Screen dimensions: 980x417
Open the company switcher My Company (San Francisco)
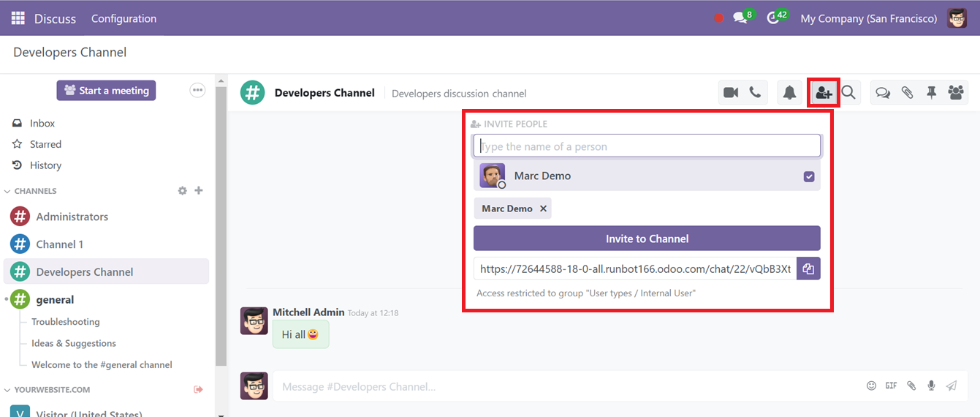869,18
